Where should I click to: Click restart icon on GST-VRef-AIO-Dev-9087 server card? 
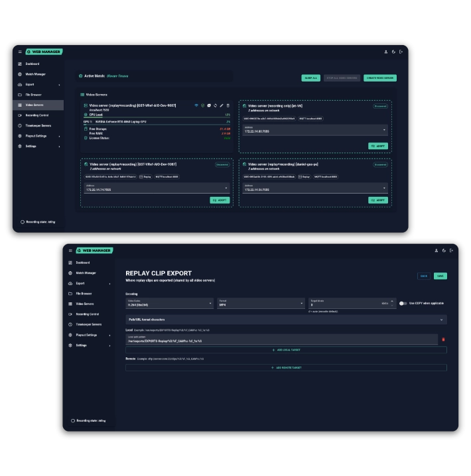(x=216, y=105)
